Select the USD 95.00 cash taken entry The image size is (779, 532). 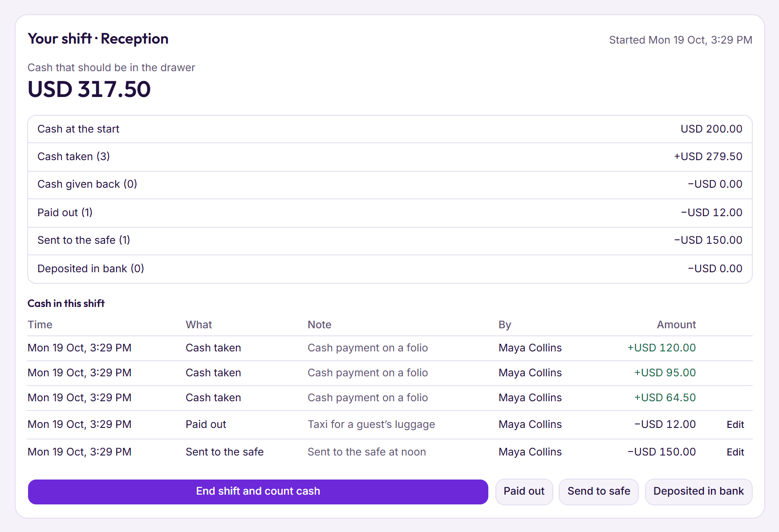pyautogui.click(x=390, y=373)
